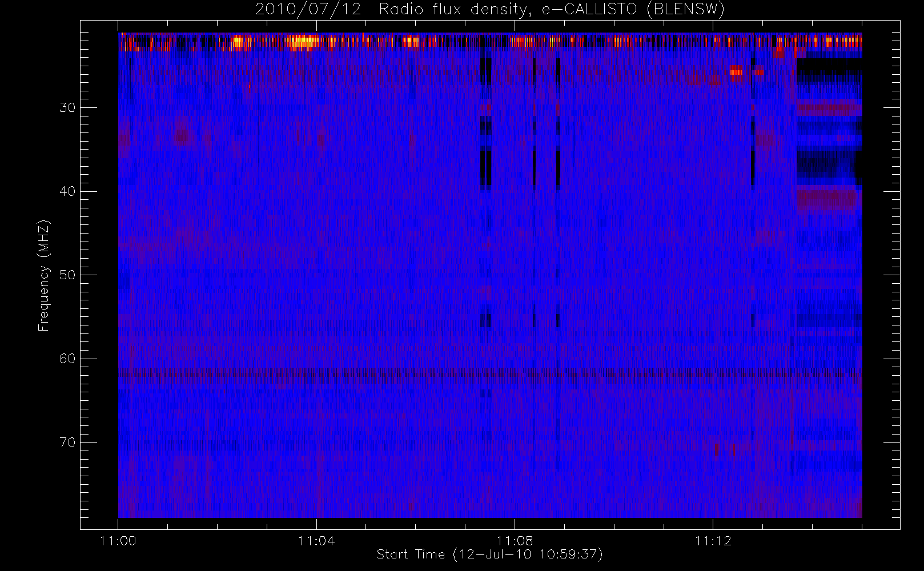Click the 'Frequency (MHZ)' axis label

(43, 276)
